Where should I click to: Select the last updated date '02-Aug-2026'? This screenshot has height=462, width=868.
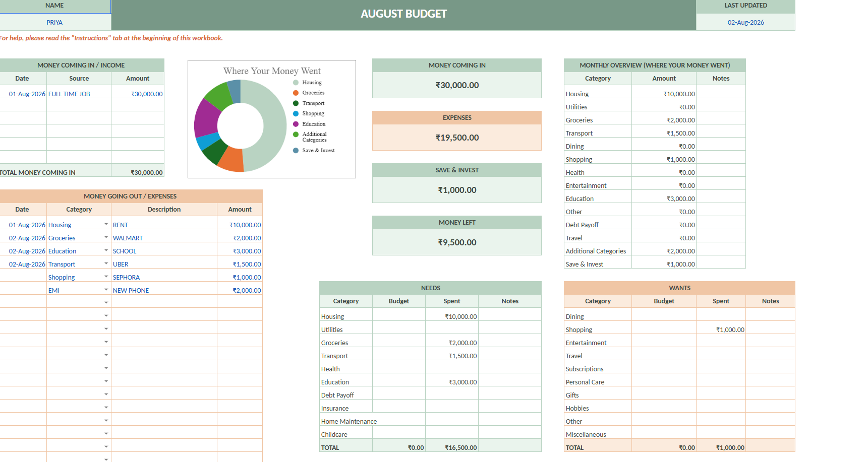pos(745,23)
